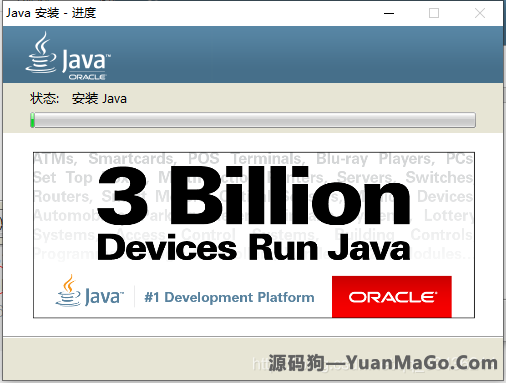Minimize the Java installer window
Viewport: 506px width, 383px height.
(389, 13)
